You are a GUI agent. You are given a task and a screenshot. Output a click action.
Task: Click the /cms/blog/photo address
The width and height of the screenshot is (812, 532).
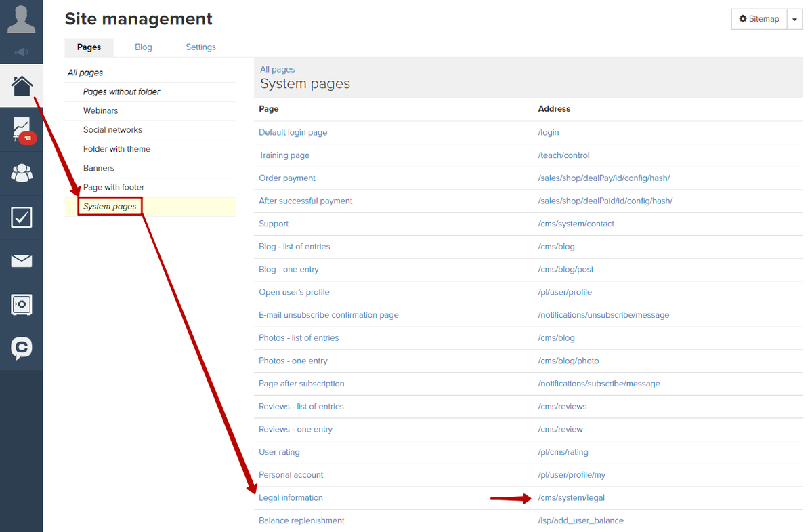(x=569, y=361)
